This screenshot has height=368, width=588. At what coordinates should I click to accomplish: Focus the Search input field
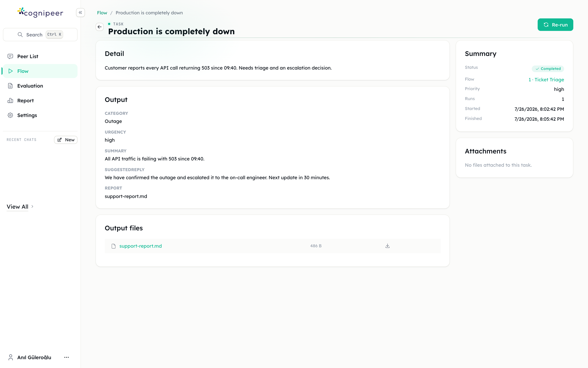pos(40,35)
